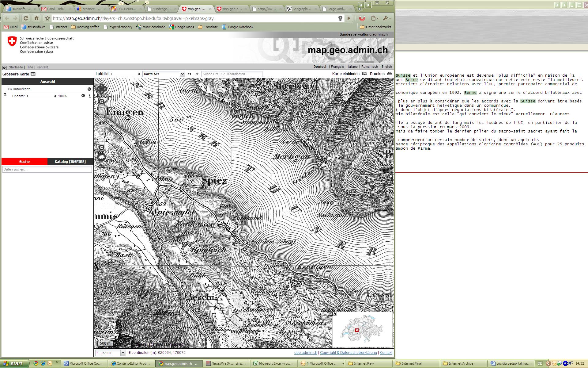Switch to Katalog [INSPIRE] tab
Image resolution: width=588 pixels, height=368 pixels.
coord(70,162)
